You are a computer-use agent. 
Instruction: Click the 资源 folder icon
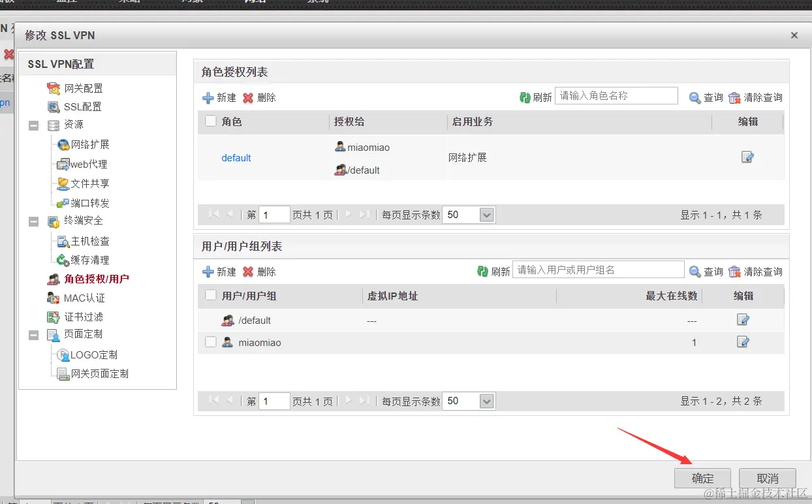point(54,125)
